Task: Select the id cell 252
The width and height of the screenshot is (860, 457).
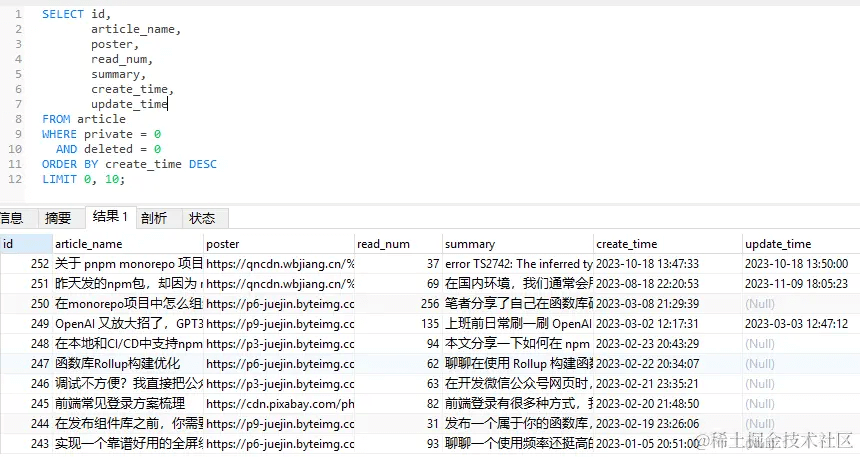Action: [26, 264]
